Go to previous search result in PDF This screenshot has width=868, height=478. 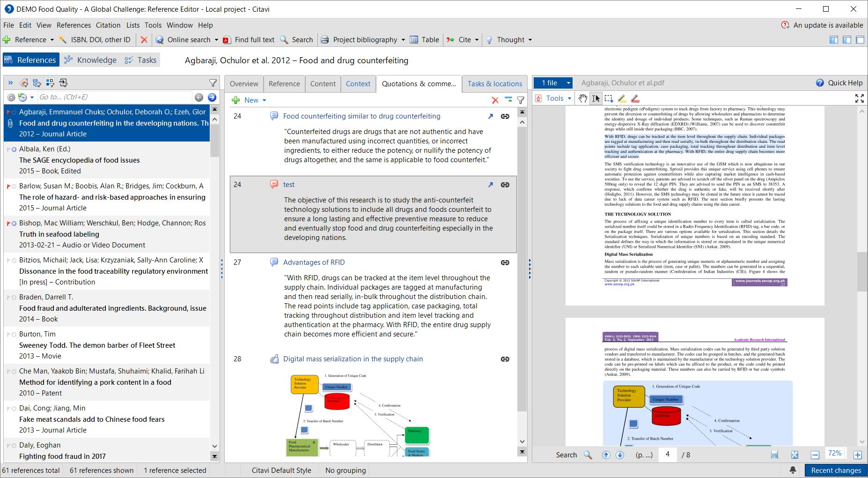pos(606,455)
